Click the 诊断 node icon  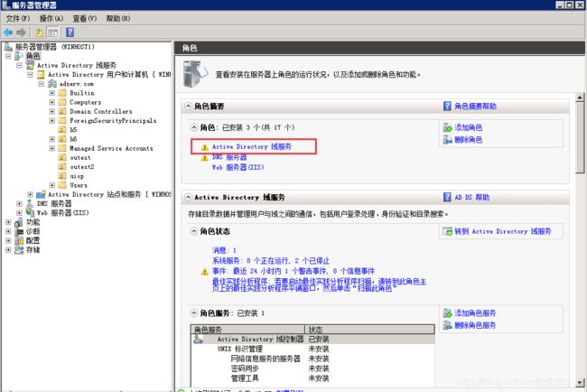click(19, 231)
